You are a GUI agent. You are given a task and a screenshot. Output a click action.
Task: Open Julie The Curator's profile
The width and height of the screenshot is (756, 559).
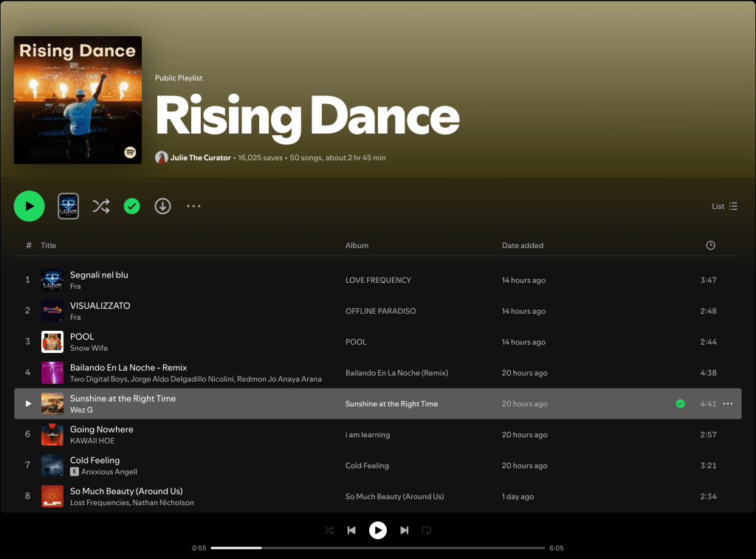point(201,158)
